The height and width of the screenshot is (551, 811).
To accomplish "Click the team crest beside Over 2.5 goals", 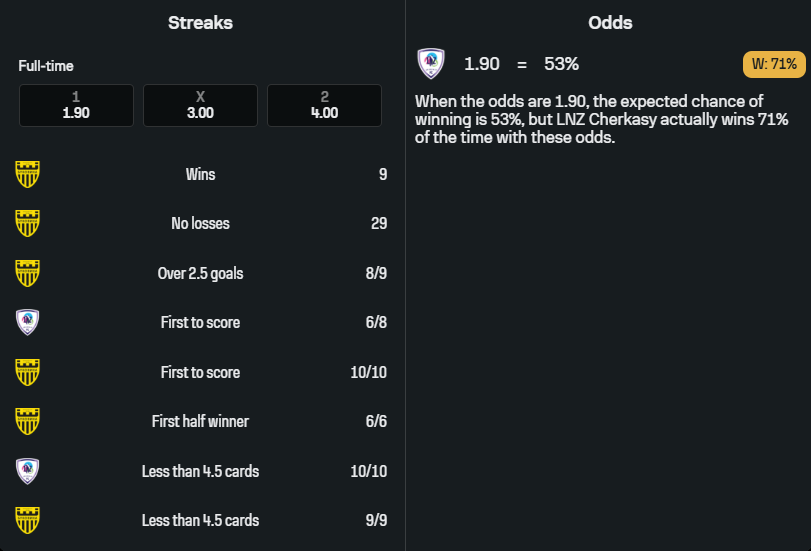I will click(28, 273).
